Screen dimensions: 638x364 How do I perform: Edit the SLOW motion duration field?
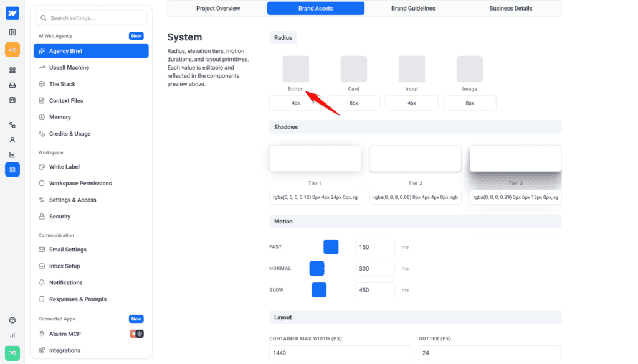375,290
